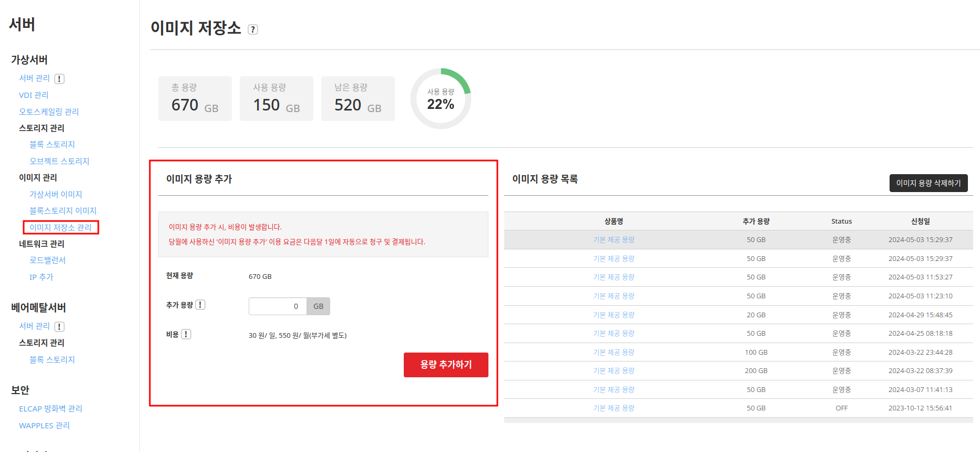Click the date 2024-04-29 15:48:45
This screenshot has width=980, height=452.
pyautogui.click(x=920, y=315)
